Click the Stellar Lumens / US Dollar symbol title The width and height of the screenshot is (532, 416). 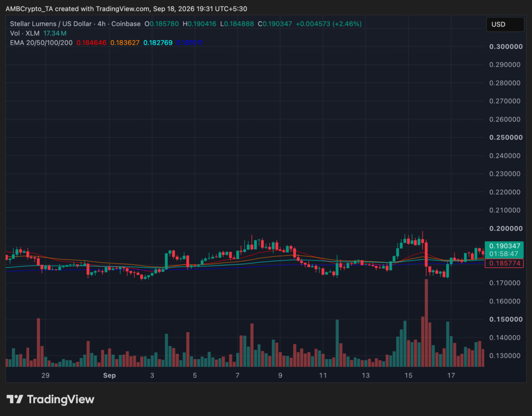click(x=51, y=24)
